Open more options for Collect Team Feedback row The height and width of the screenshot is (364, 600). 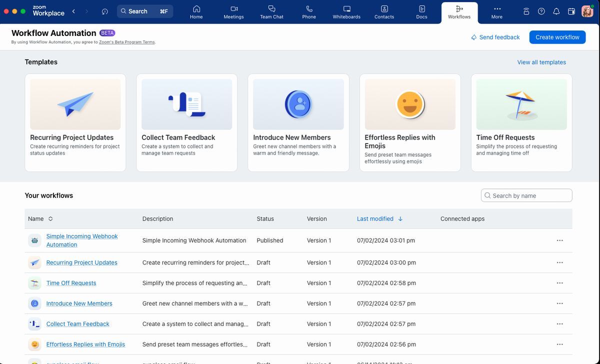[560, 324]
